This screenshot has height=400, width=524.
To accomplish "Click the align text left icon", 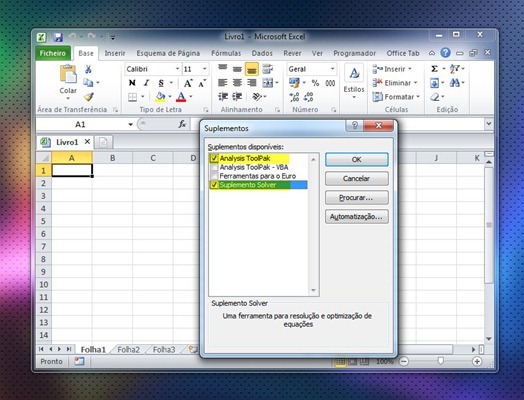I will [x=223, y=83].
